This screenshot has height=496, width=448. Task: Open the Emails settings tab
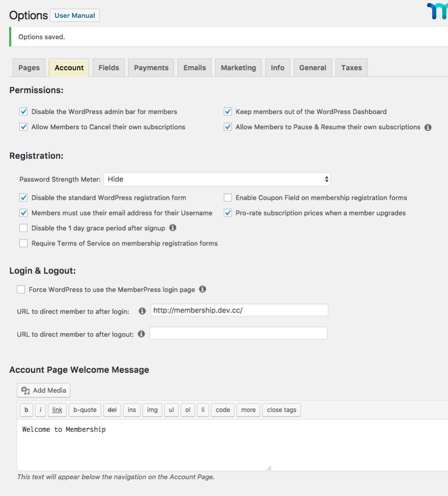[x=194, y=67]
